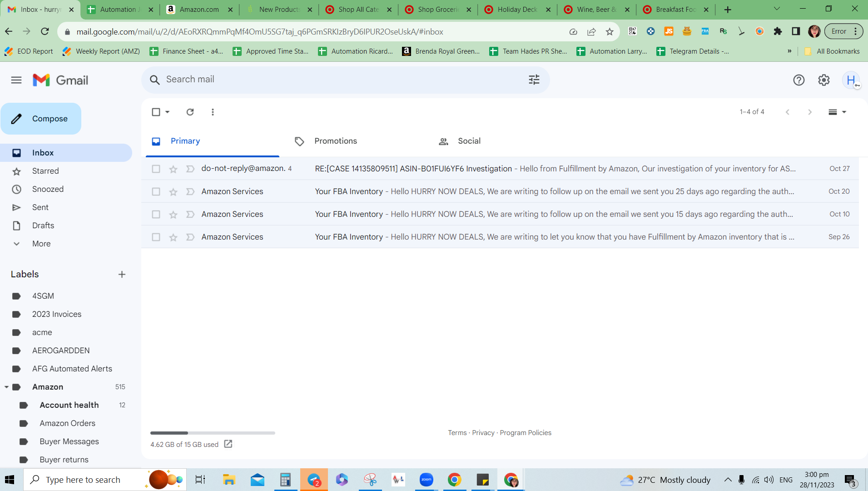Viewport: 868px width, 491px height.
Task: Click the Windows taskbar search box
Action: pyautogui.click(x=105, y=480)
